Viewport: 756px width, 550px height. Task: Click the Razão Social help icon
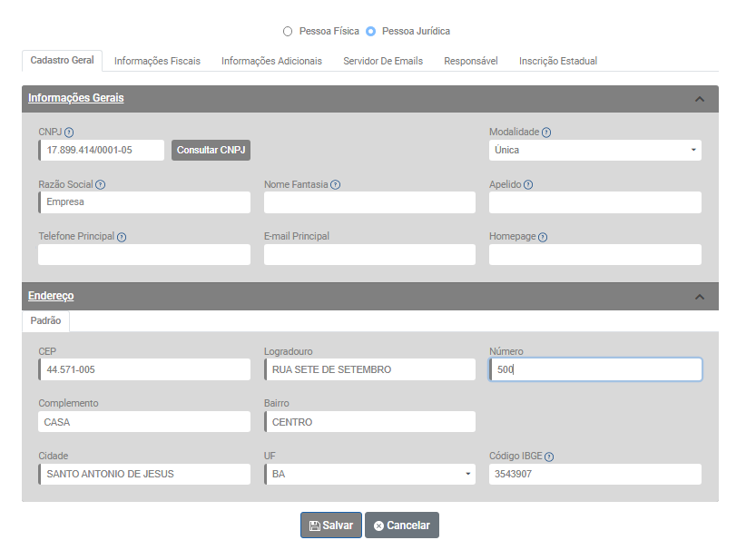click(x=101, y=185)
